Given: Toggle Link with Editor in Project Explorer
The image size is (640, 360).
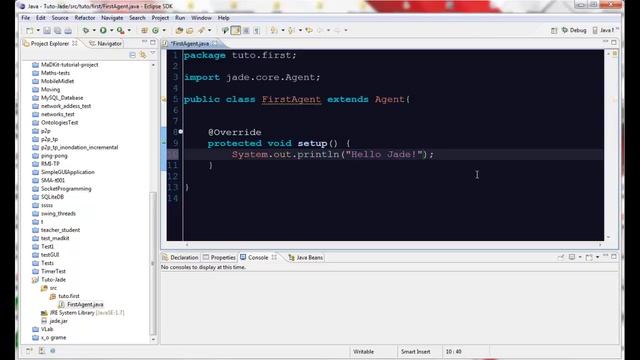Looking at the screenshot, I should pyautogui.click(x=143, y=55).
